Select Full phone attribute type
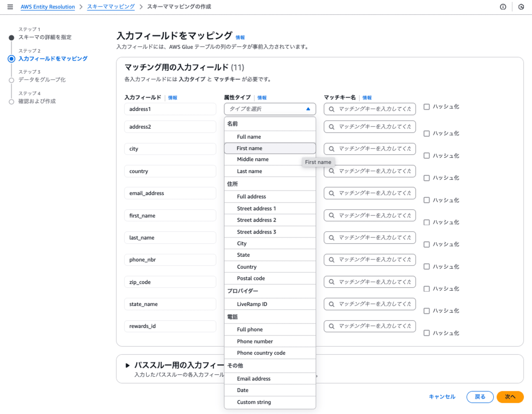 (x=270, y=330)
